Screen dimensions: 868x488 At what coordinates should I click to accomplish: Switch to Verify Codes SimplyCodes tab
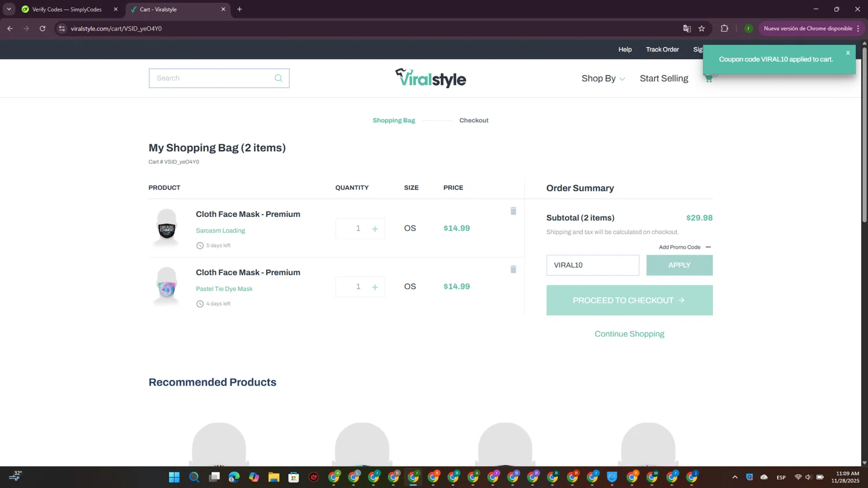[x=67, y=9]
